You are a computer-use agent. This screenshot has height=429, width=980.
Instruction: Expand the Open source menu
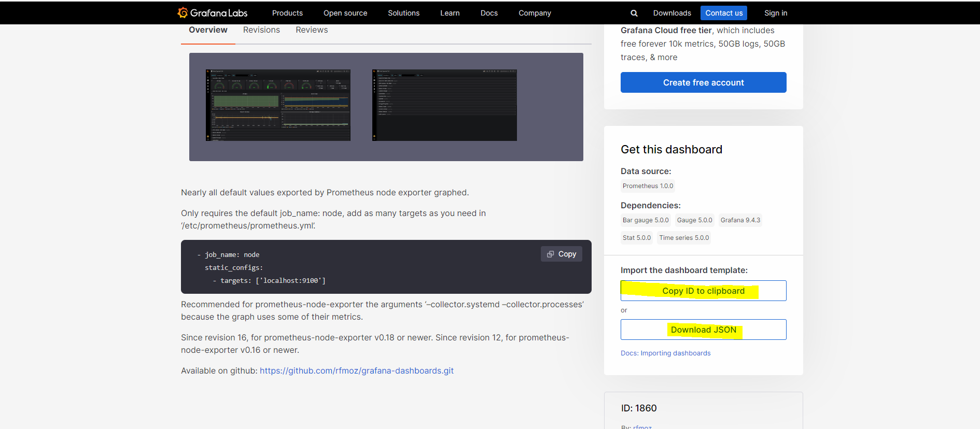pos(345,13)
